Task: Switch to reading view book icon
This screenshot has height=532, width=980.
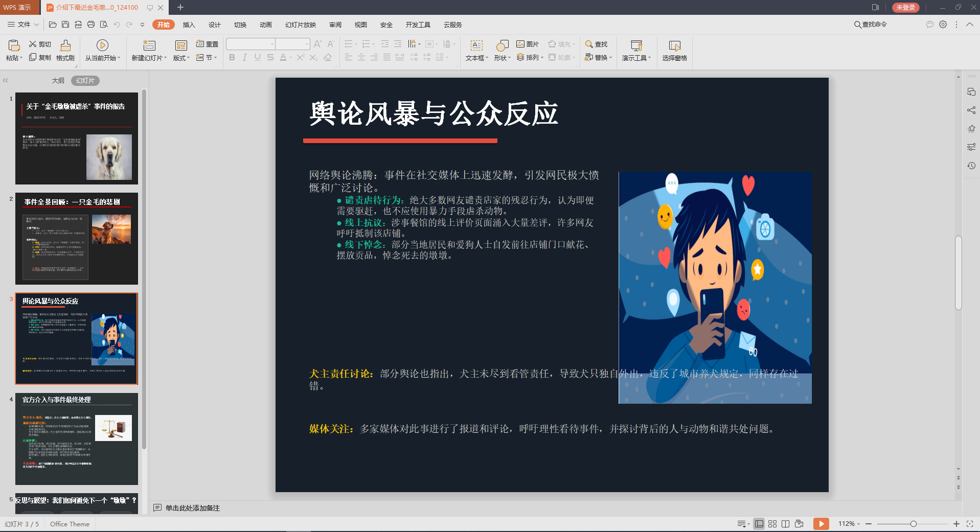Action: tap(786, 524)
